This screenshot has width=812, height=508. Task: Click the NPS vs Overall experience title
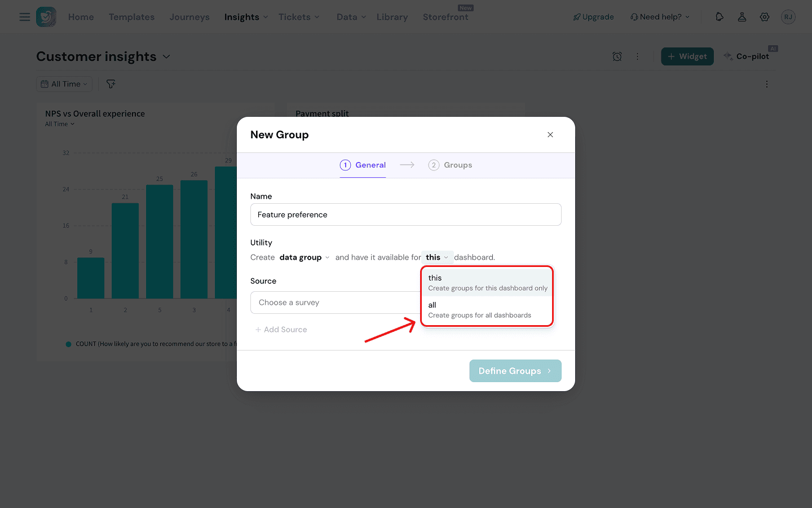coord(95,113)
